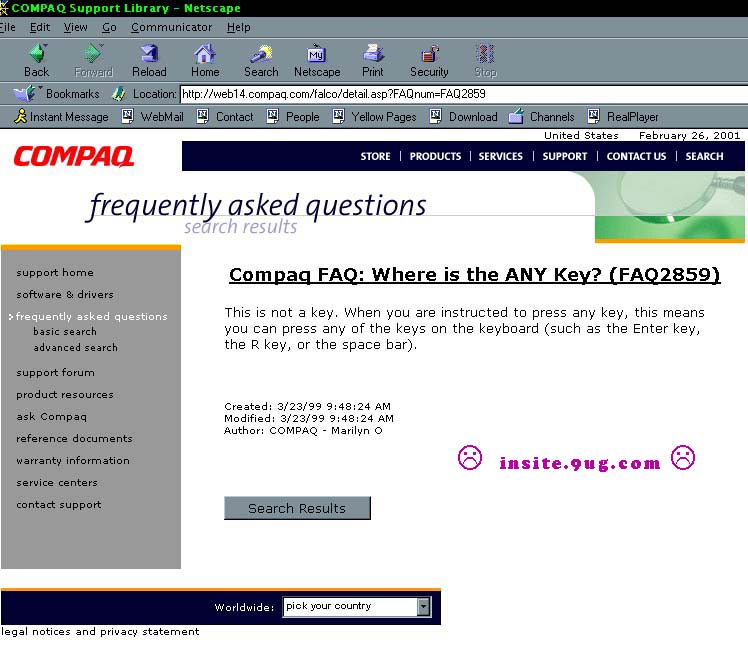Print the page using Print icon

(373, 54)
